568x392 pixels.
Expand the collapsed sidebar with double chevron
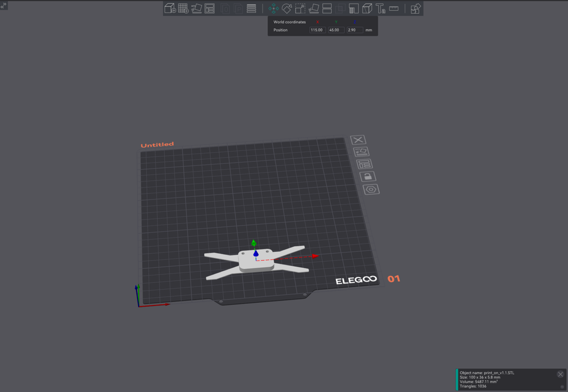click(x=3, y=5)
